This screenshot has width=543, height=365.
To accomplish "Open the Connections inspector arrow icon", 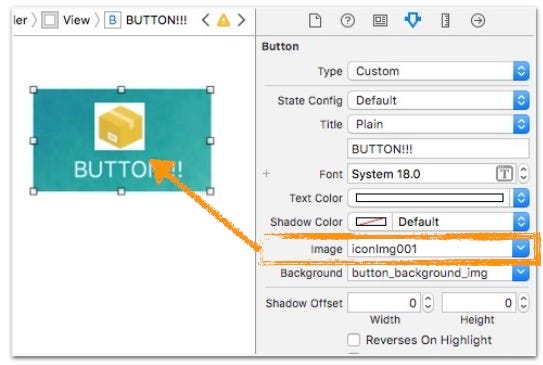I will [x=478, y=21].
